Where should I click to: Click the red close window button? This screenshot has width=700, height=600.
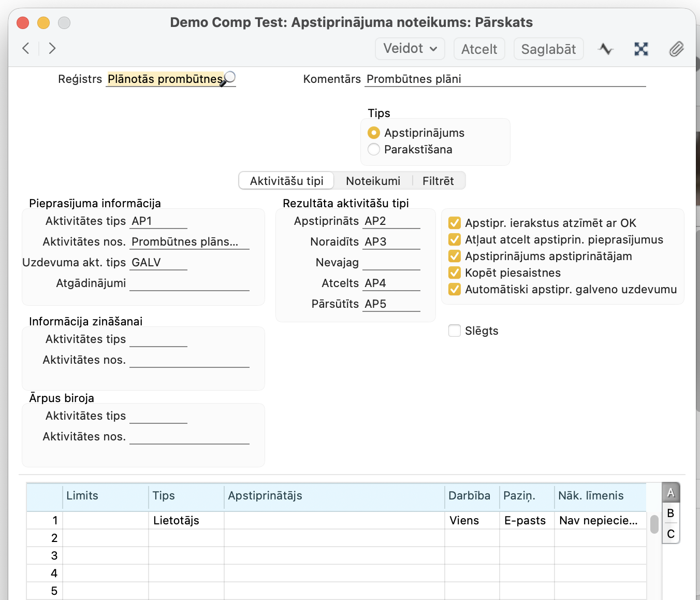click(23, 23)
